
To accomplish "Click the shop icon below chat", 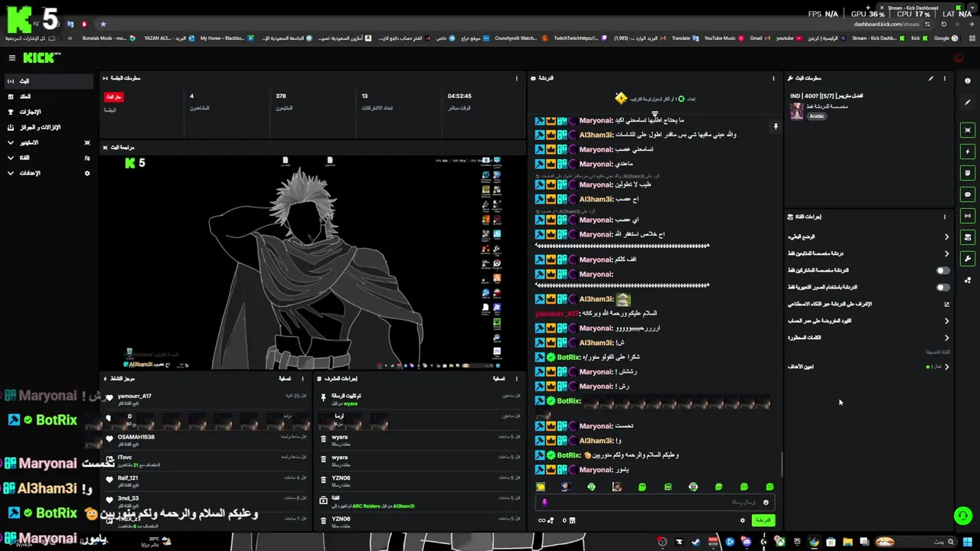I will tap(571, 520).
